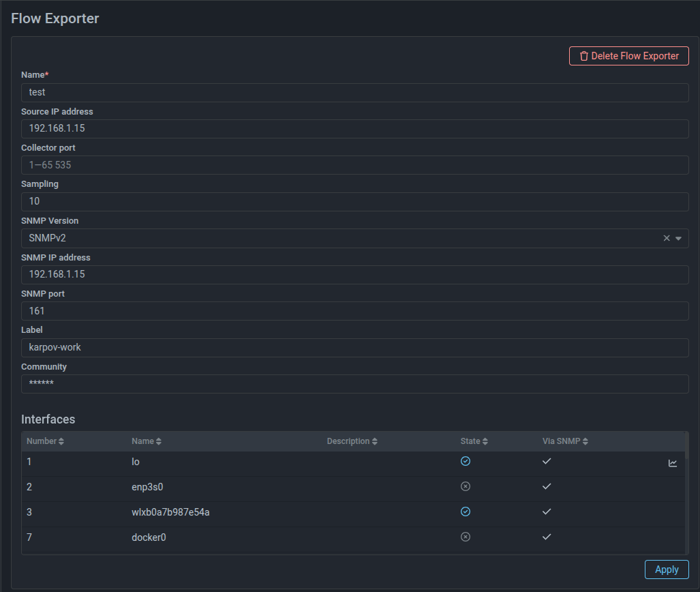The height and width of the screenshot is (592, 700).
Task: Sort the table by State header
Action: 474,441
